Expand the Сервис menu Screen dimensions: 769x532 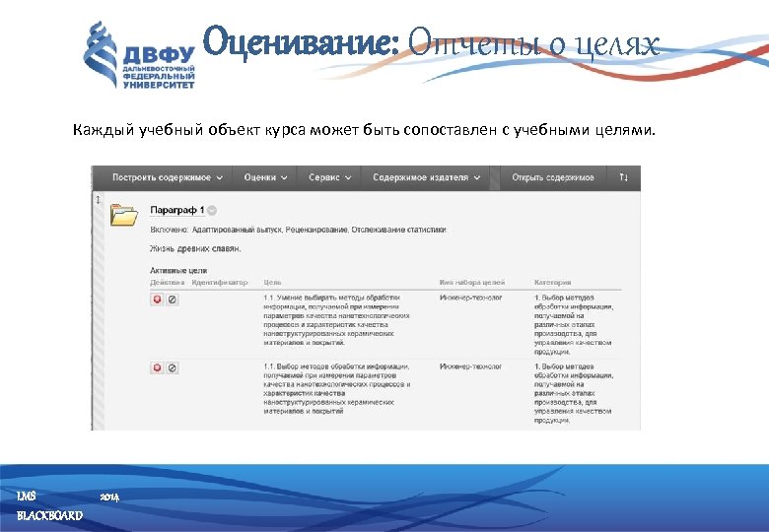coord(329,177)
